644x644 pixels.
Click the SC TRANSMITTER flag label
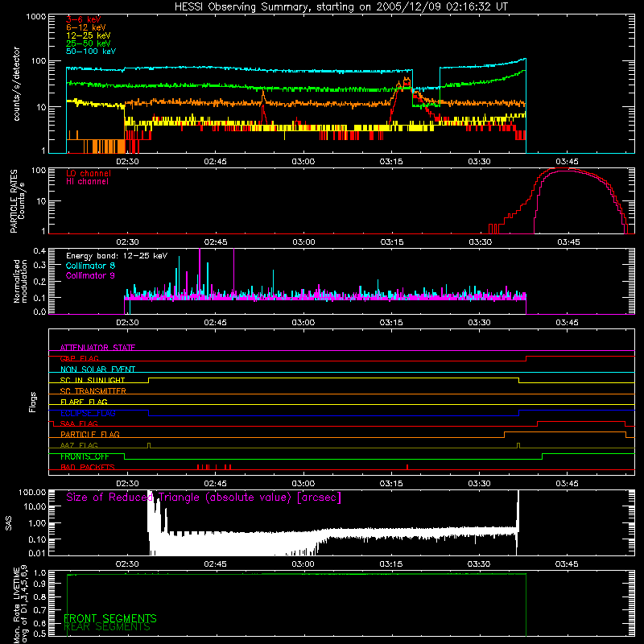pos(93,391)
